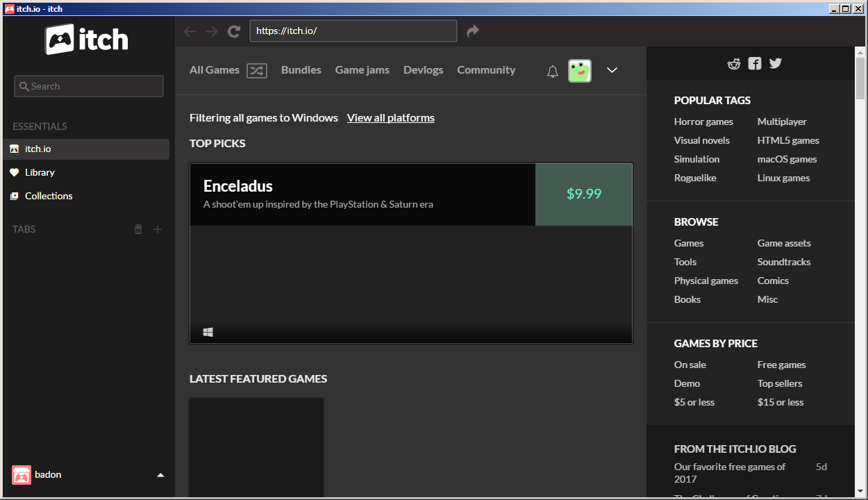Click the shuffle random game icon
This screenshot has width=868, height=500.
tap(256, 69)
